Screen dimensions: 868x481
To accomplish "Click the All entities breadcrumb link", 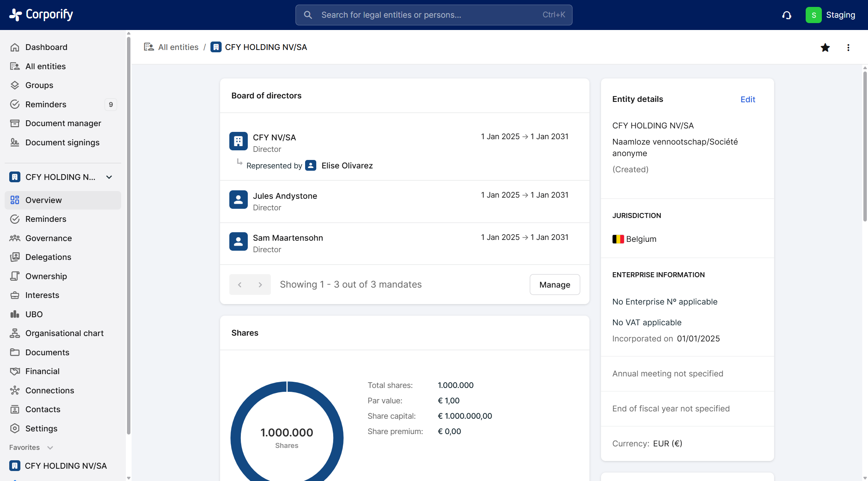I will click(x=178, y=47).
